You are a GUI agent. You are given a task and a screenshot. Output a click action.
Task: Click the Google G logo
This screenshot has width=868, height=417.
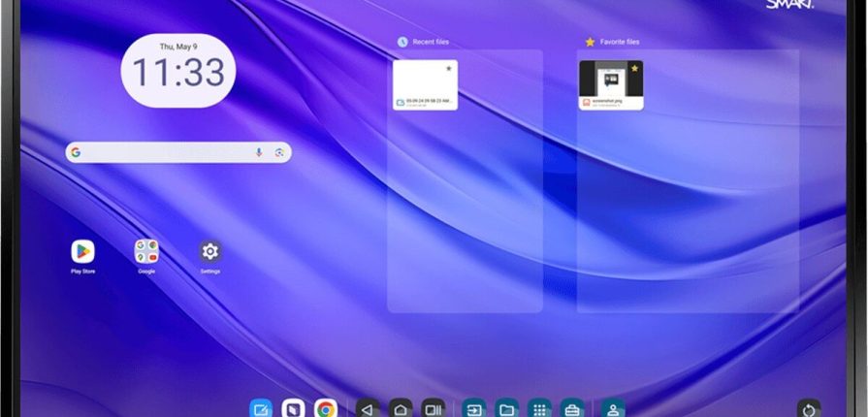(76, 152)
